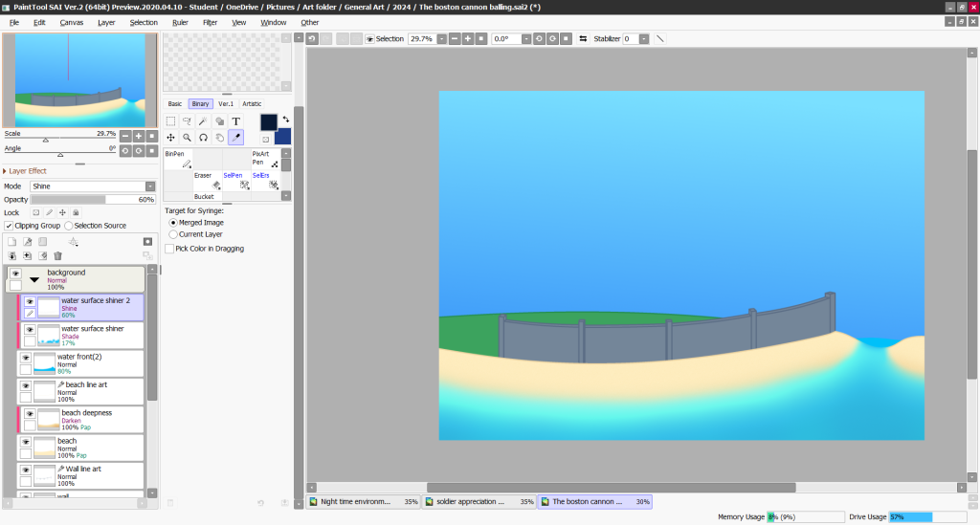This screenshot has width=980, height=525.
Task: Uncheck the Clipping Group checkbox
Action: click(9, 226)
